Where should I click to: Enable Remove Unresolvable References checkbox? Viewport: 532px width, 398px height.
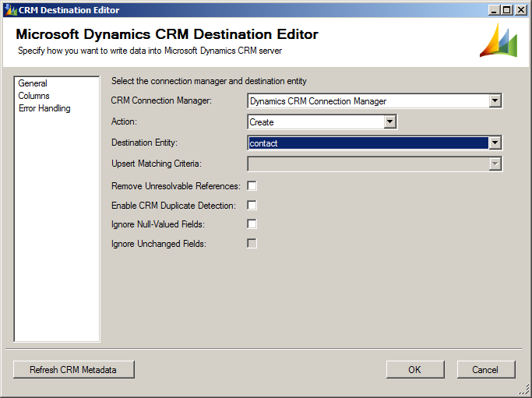point(252,186)
